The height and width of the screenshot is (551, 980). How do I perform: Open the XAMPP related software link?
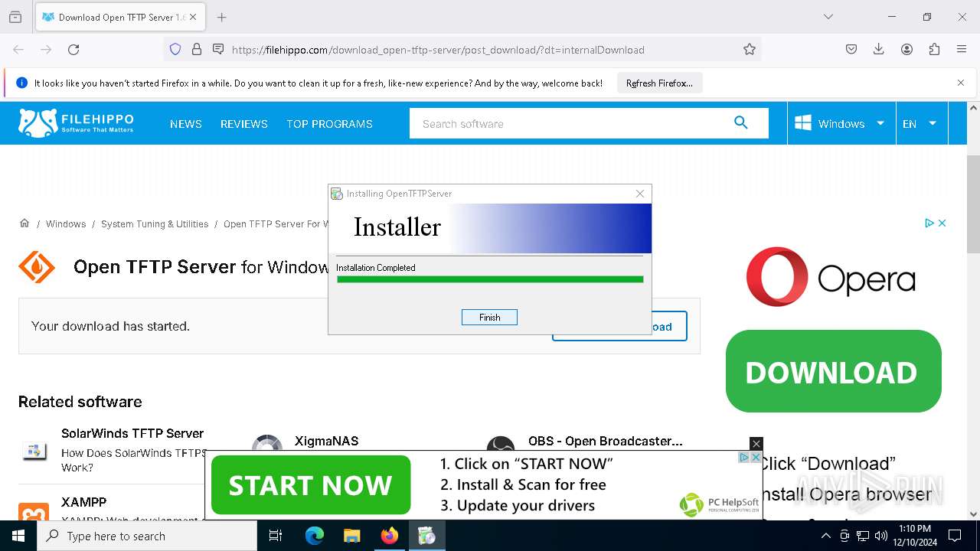(83, 502)
